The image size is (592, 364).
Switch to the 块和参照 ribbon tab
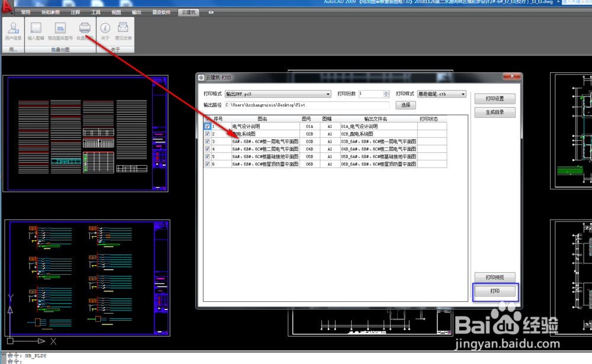(x=50, y=12)
